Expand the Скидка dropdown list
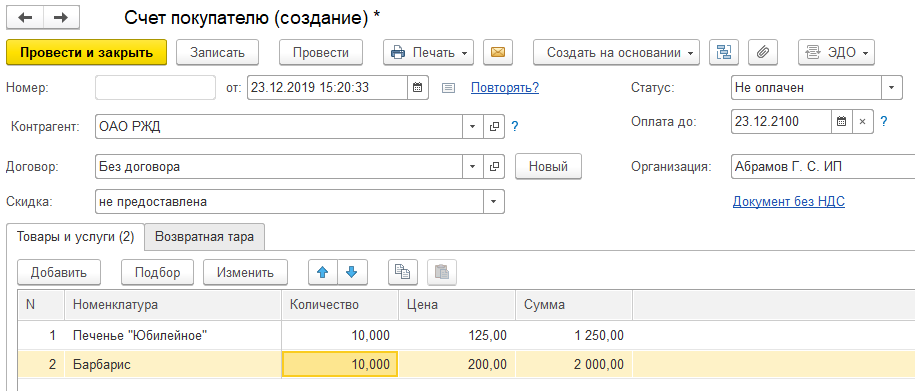 (494, 202)
